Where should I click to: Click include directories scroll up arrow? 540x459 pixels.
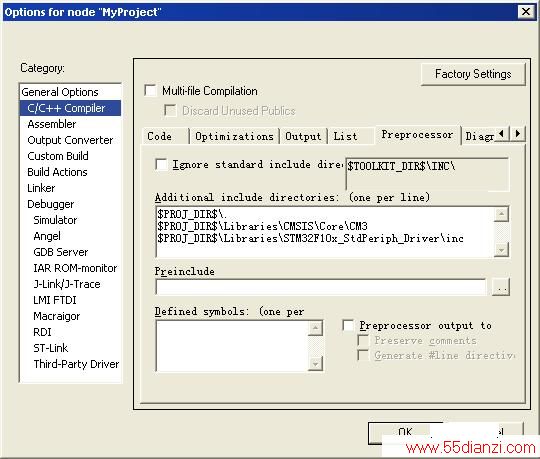pos(501,214)
